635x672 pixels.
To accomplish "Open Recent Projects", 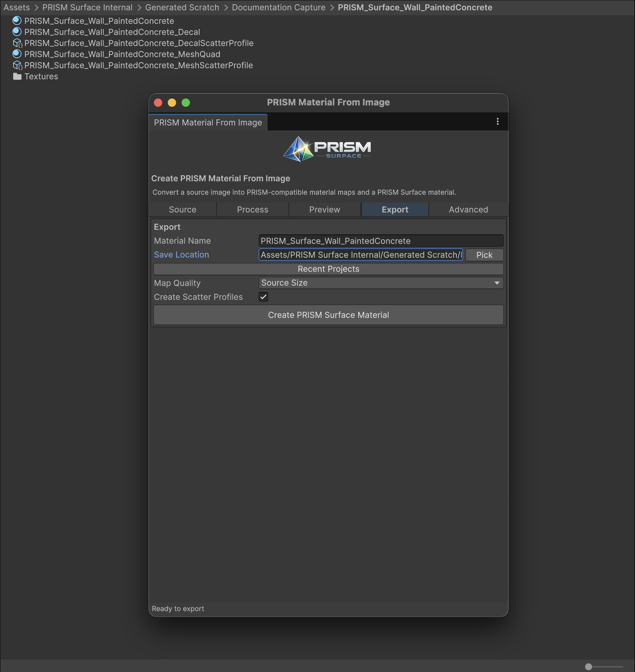I will pyautogui.click(x=329, y=269).
